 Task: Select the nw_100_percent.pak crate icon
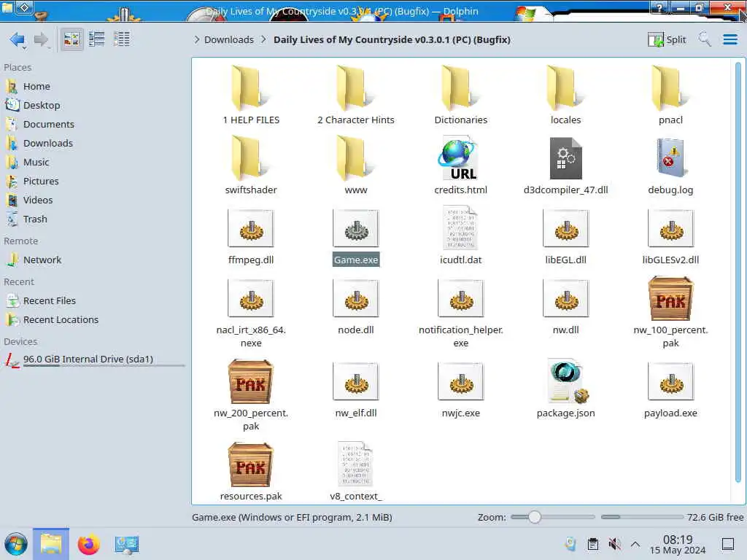(671, 298)
